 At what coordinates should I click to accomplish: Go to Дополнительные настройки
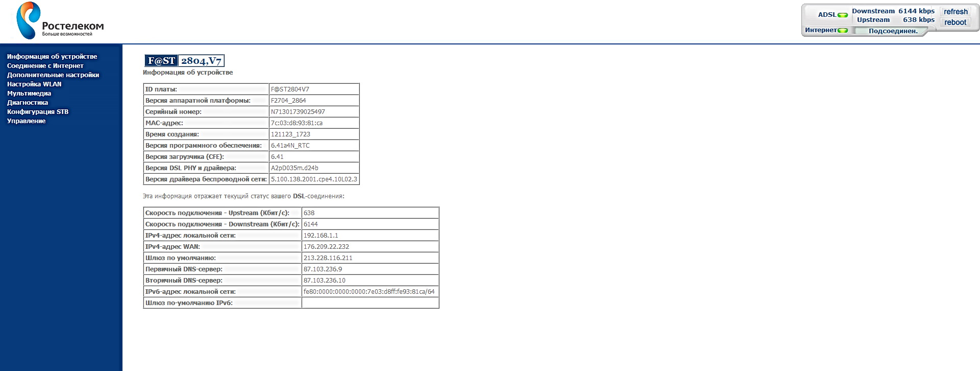[x=53, y=75]
